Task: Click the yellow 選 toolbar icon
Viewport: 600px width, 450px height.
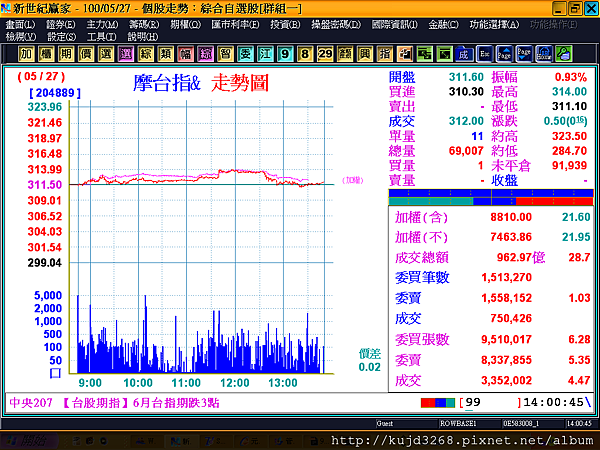Action: (106, 54)
